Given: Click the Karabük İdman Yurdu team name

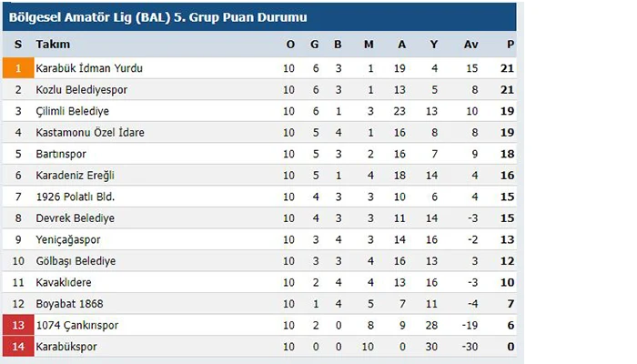Looking at the screenshot, I should (x=89, y=68).
